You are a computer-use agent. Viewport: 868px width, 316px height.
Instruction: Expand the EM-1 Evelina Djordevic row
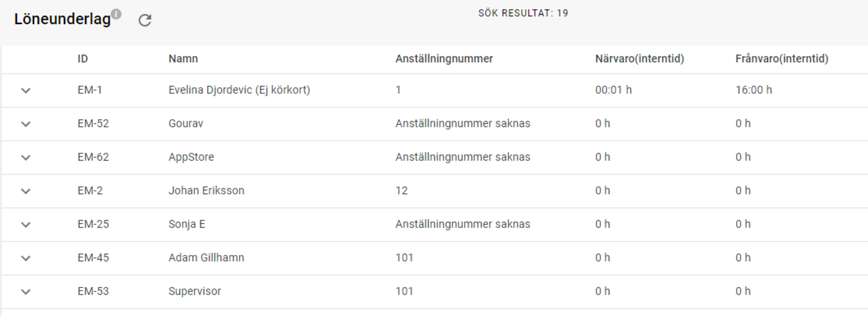point(26,91)
